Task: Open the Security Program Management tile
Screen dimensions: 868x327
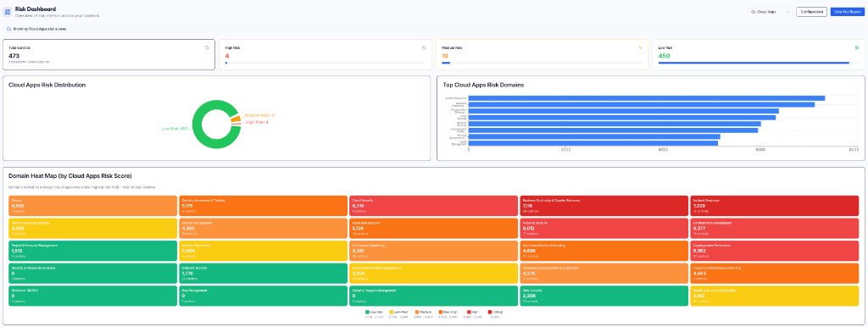Action: pyautogui.click(x=433, y=296)
